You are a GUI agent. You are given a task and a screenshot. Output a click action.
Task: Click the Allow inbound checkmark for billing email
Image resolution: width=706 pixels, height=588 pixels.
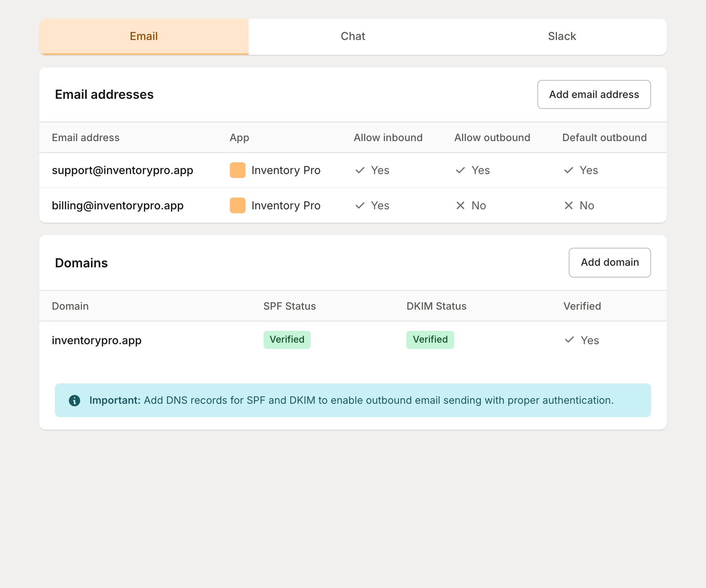[360, 205]
